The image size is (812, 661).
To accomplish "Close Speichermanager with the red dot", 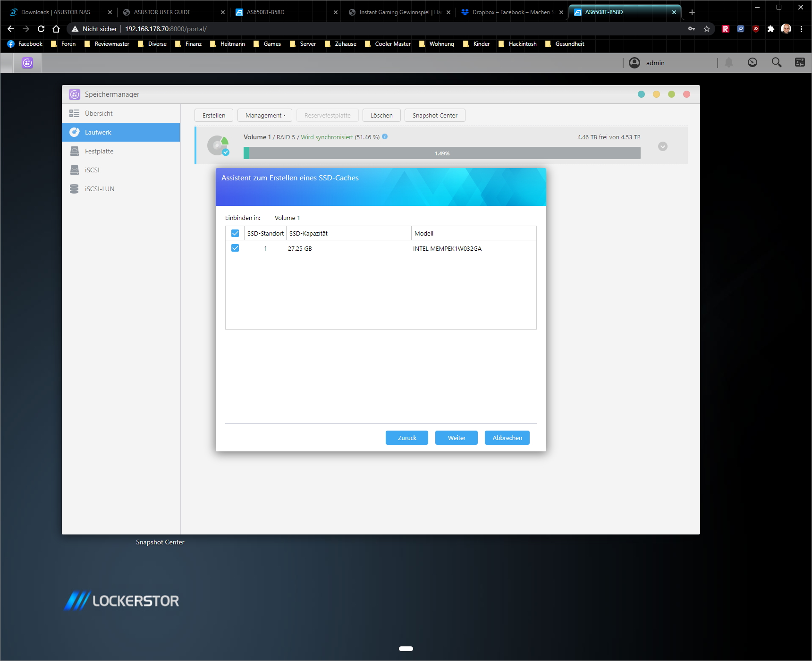I will coord(686,94).
